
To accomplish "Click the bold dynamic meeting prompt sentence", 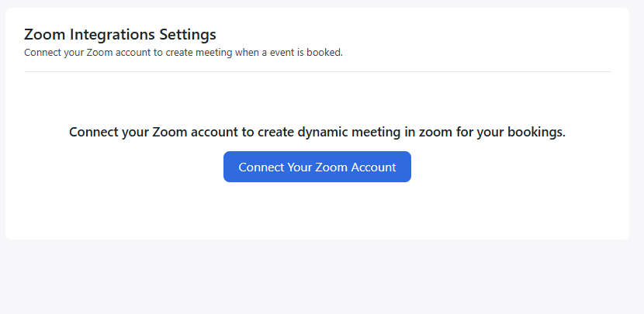I will 317,132.
